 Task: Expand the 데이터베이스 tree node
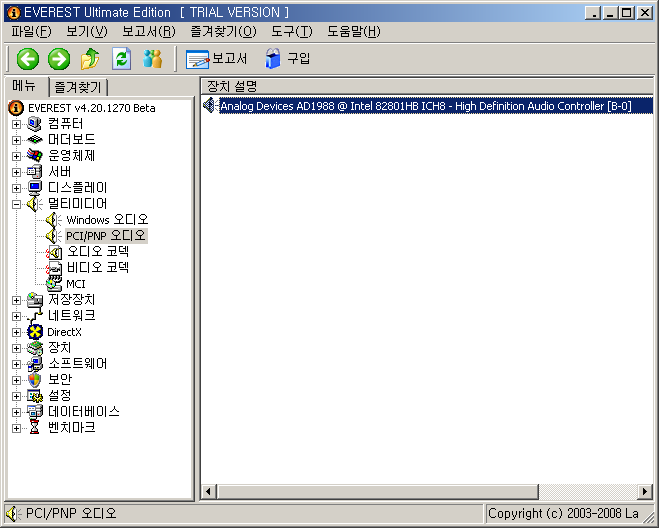(x=16, y=412)
